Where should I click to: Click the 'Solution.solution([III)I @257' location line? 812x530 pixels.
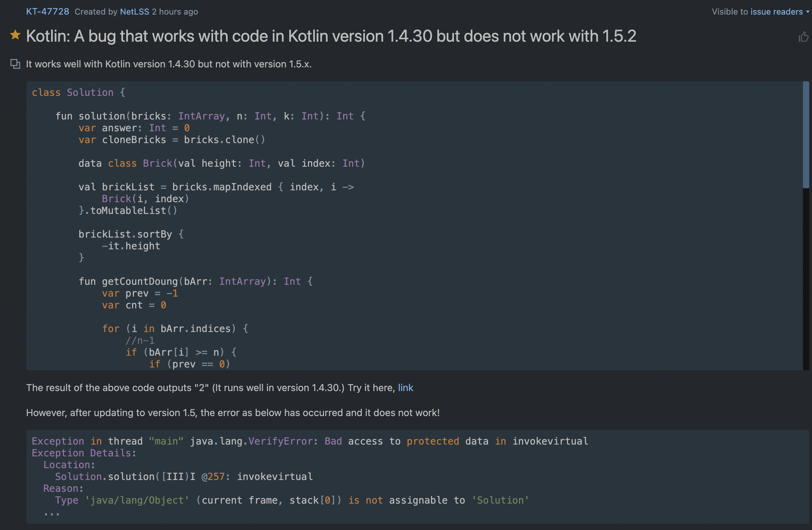pyautogui.click(x=184, y=477)
